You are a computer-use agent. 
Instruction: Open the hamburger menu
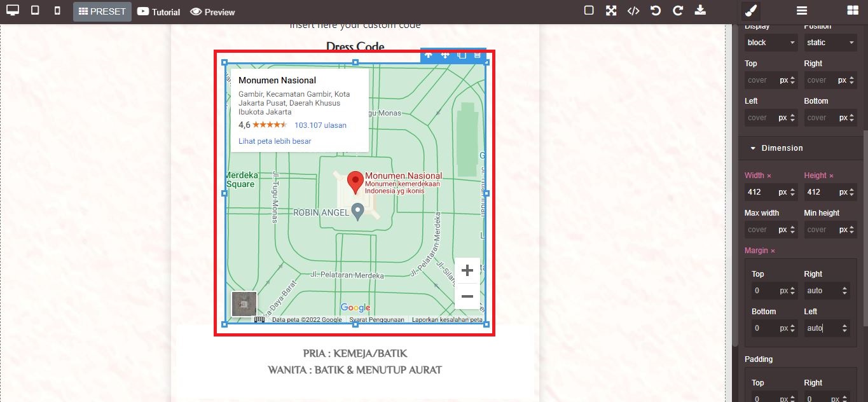(x=802, y=10)
